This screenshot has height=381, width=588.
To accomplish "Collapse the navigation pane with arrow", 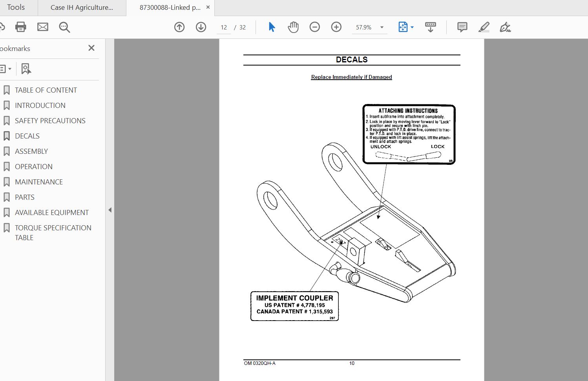I will pyautogui.click(x=110, y=210).
